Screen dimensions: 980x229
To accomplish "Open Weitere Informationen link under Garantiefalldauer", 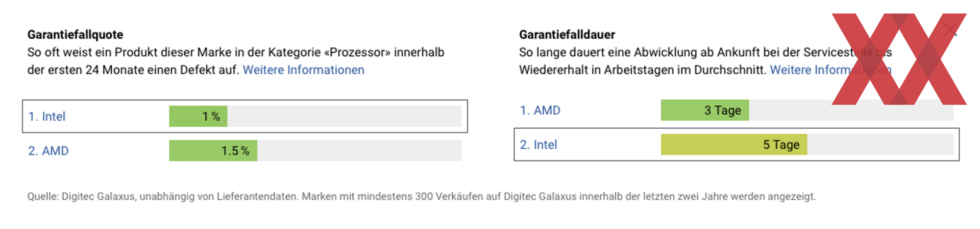I will click(830, 70).
